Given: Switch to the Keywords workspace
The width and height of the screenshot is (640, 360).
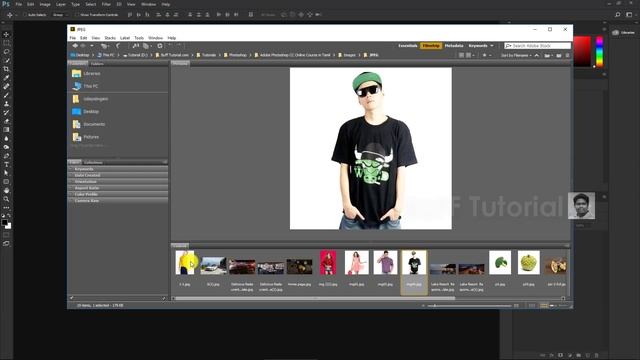Looking at the screenshot, I should (x=478, y=46).
